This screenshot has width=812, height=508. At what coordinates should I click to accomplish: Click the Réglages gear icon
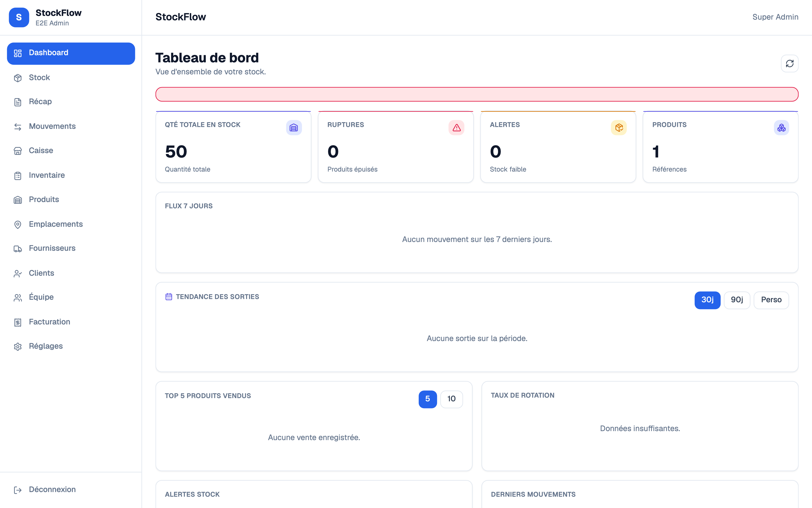[18, 346]
